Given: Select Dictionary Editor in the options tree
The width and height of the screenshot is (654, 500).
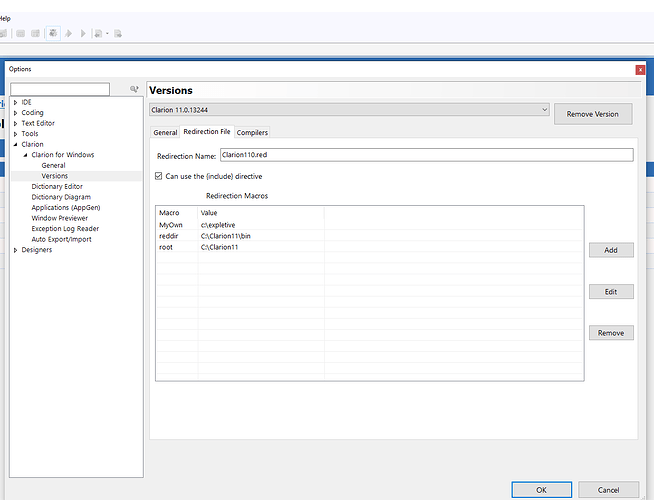Looking at the screenshot, I should coord(57,187).
